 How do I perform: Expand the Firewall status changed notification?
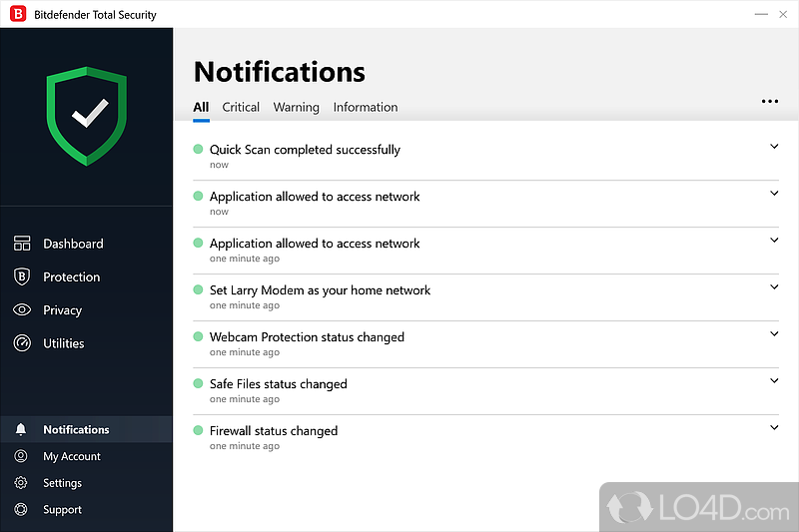774,428
